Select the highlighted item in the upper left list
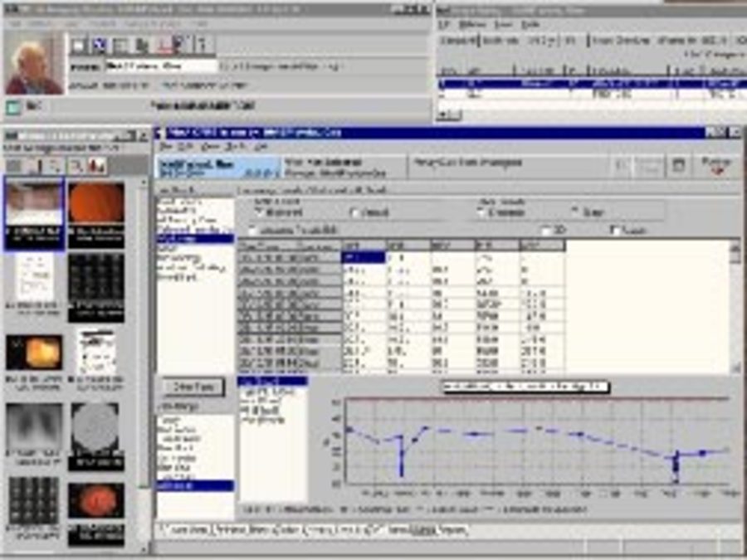This screenshot has width=747, height=560. pyautogui.click(x=195, y=239)
